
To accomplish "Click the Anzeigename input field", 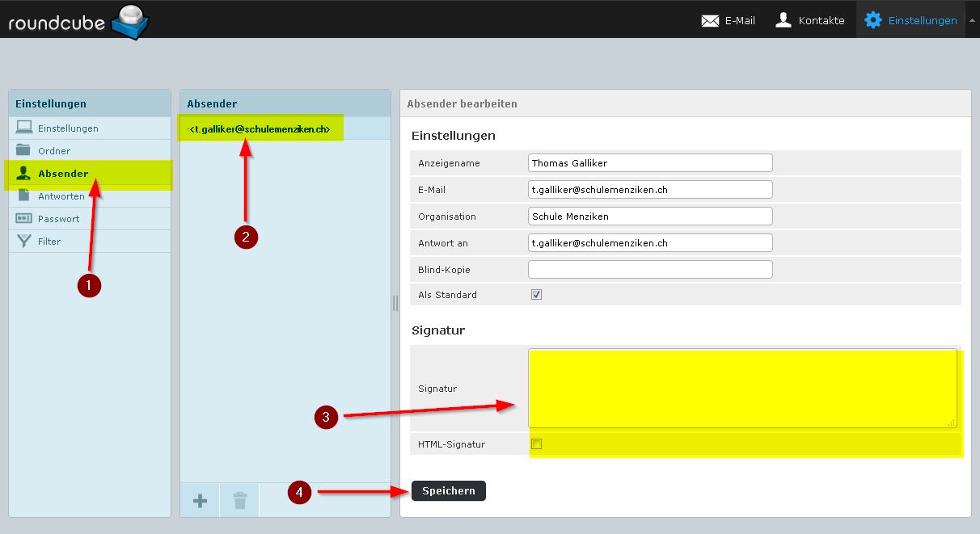I will point(650,162).
